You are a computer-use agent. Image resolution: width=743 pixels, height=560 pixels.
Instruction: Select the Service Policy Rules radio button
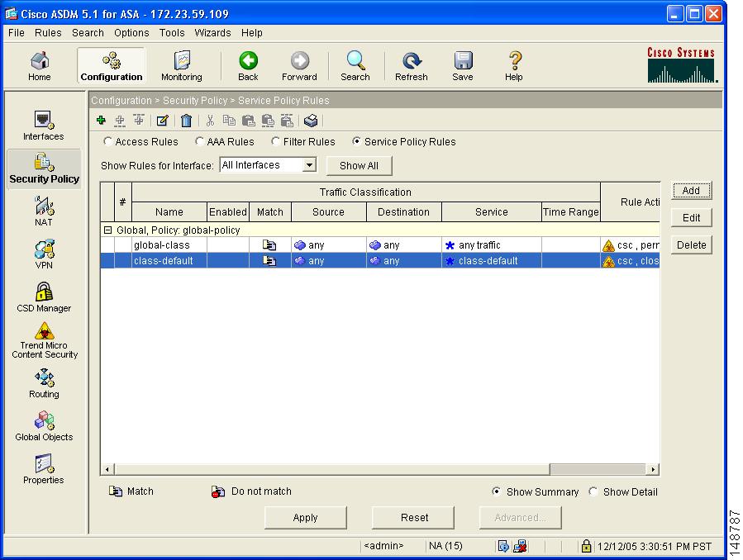[356, 141]
